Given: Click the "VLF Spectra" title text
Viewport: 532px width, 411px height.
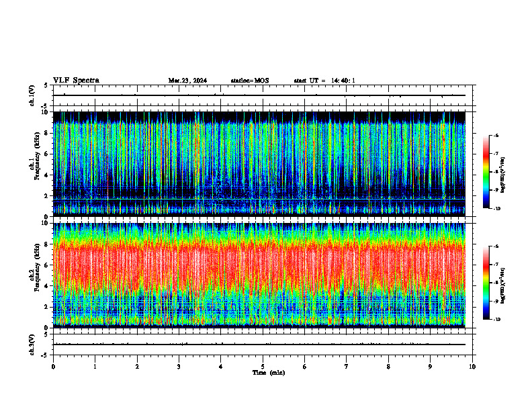Looking at the screenshot, I should (x=76, y=81).
